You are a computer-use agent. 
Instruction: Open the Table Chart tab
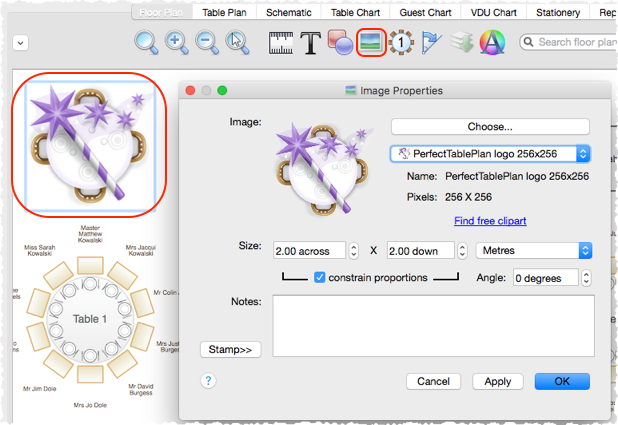click(x=355, y=13)
